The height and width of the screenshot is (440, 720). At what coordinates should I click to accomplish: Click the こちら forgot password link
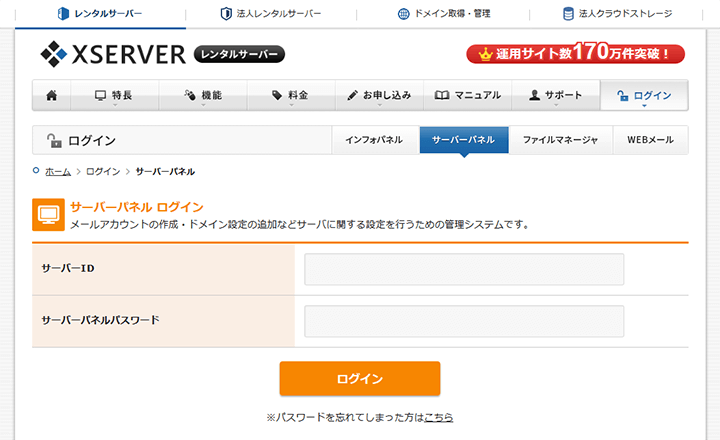pos(439,417)
